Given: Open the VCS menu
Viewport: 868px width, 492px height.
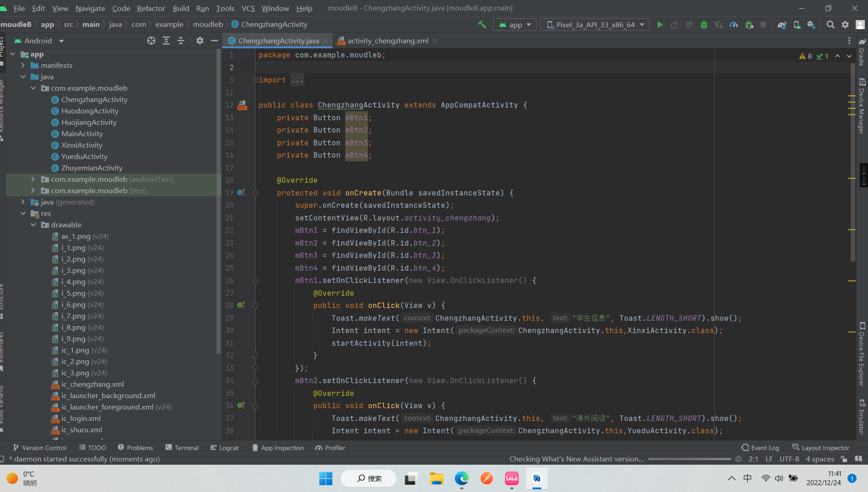Looking at the screenshot, I should pyautogui.click(x=248, y=8).
